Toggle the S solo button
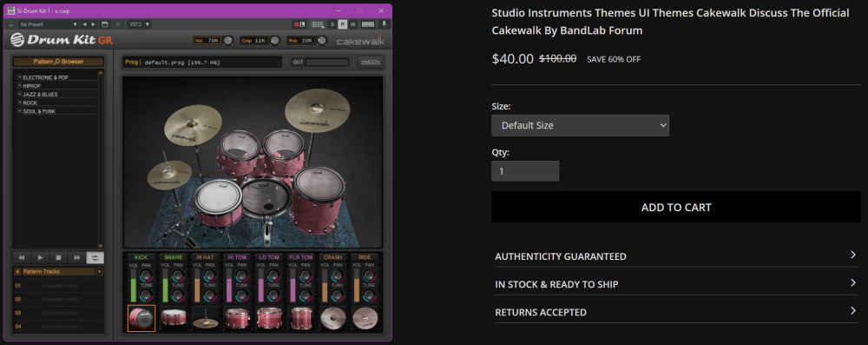This screenshot has height=345, width=868. [332, 24]
